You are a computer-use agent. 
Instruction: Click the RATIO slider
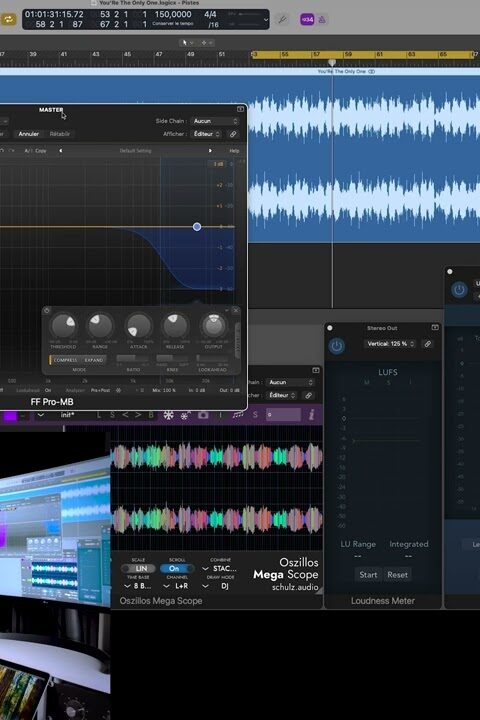pyautogui.click(x=133, y=359)
